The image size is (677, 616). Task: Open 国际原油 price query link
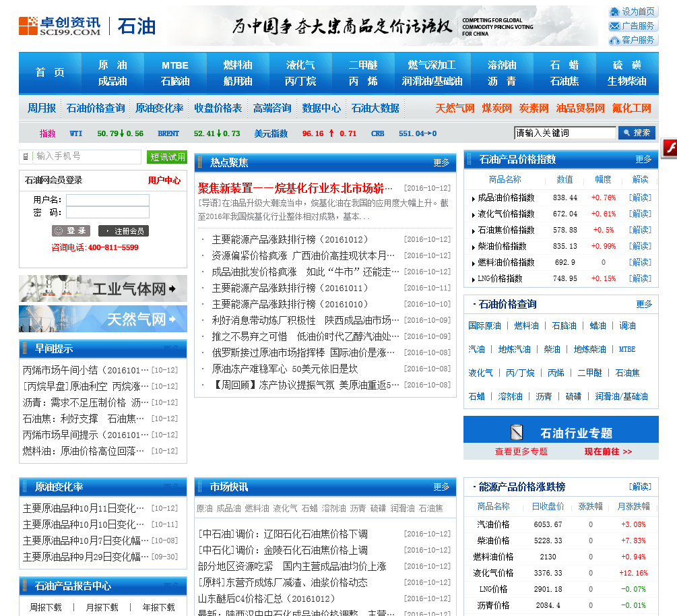click(x=484, y=326)
